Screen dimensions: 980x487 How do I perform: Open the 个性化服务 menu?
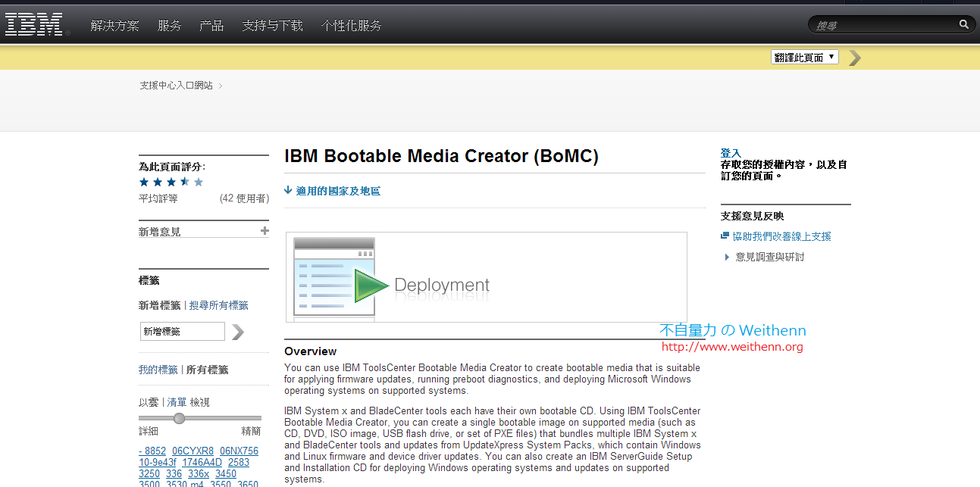point(351,26)
